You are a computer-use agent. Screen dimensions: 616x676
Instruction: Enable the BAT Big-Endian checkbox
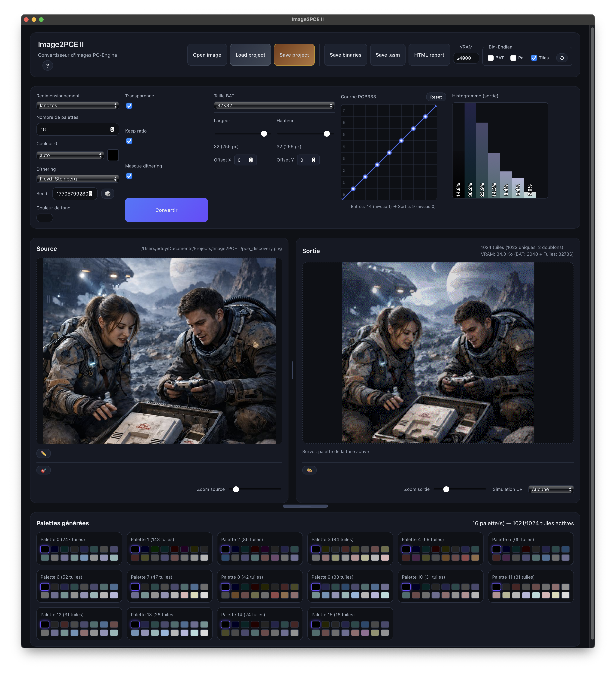[490, 58]
